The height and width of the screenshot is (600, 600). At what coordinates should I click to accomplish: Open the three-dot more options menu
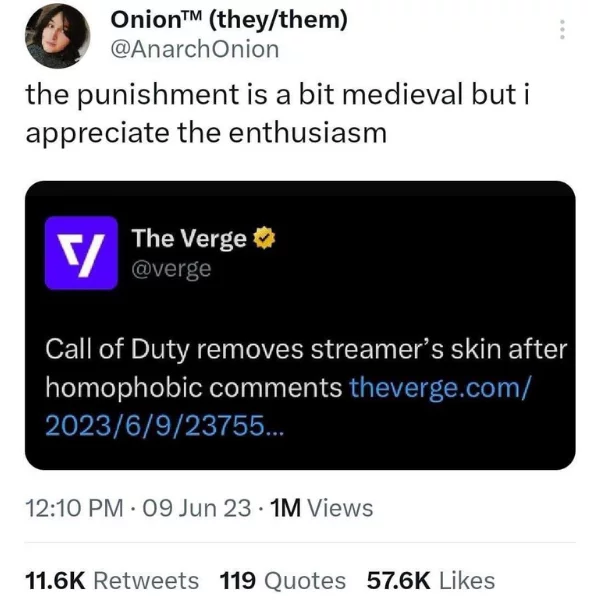pos(563,30)
